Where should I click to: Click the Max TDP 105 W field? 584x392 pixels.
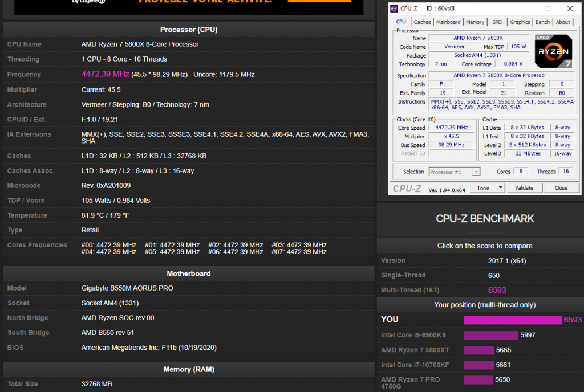tap(518, 47)
